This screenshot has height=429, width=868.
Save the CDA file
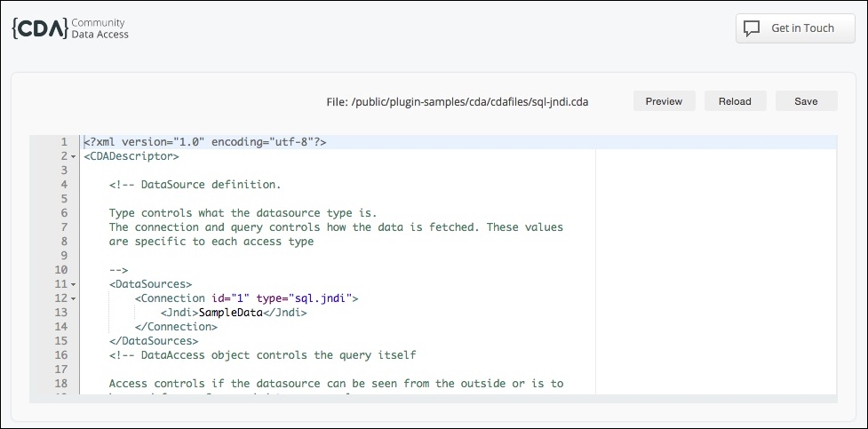pyautogui.click(x=806, y=101)
